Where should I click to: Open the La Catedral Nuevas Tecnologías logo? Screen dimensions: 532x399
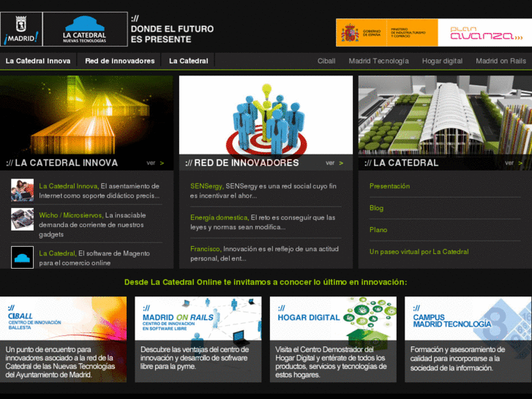coord(85,29)
